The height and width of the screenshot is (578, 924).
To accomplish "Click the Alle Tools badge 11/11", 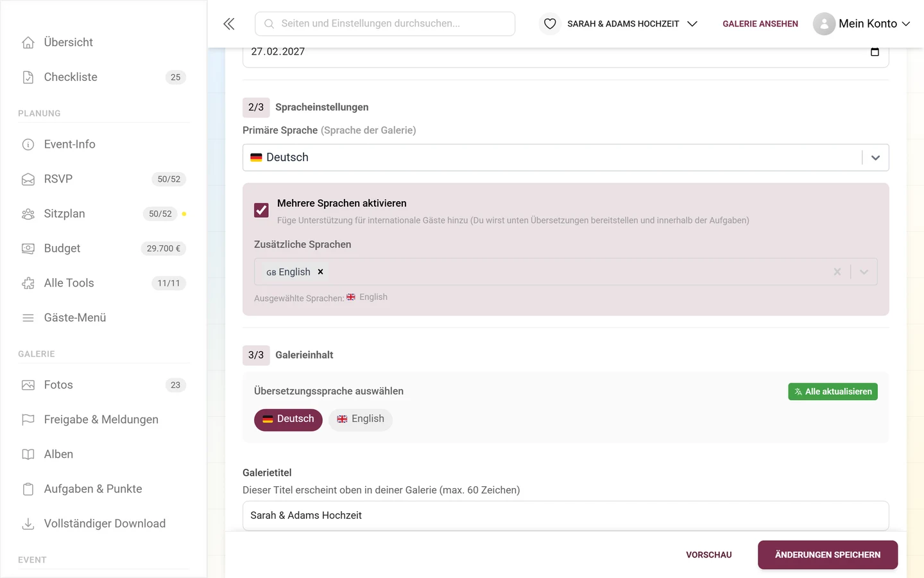I will [169, 283].
